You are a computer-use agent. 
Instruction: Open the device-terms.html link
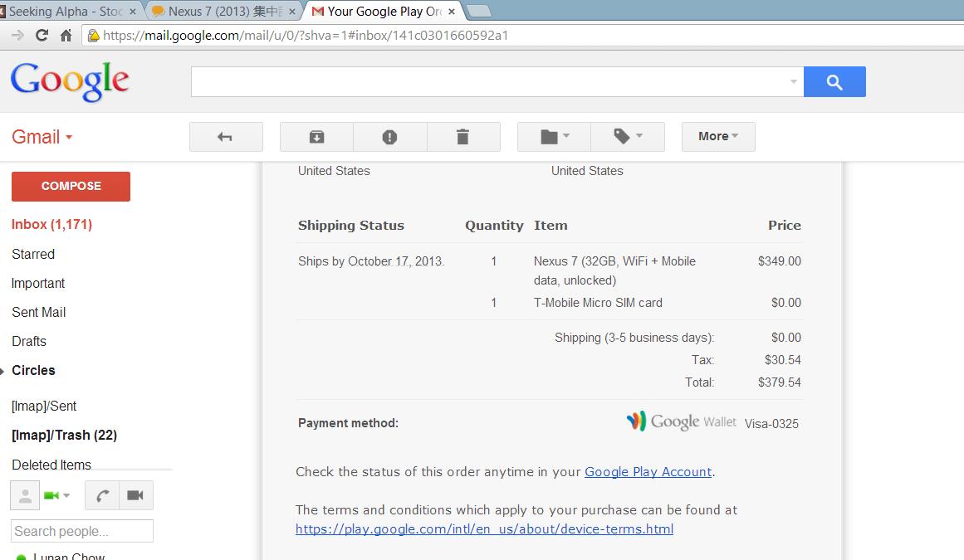coord(484,528)
